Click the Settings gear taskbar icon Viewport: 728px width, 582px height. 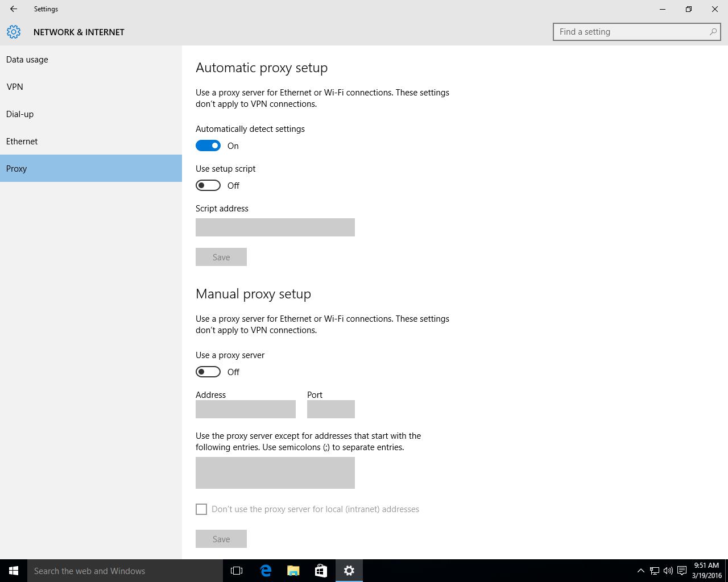pyautogui.click(x=349, y=571)
